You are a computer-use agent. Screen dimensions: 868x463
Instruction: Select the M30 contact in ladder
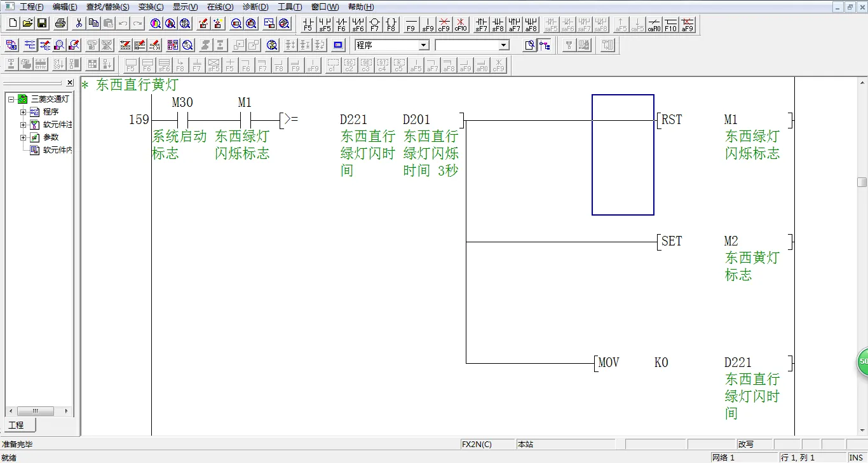point(182,120)
